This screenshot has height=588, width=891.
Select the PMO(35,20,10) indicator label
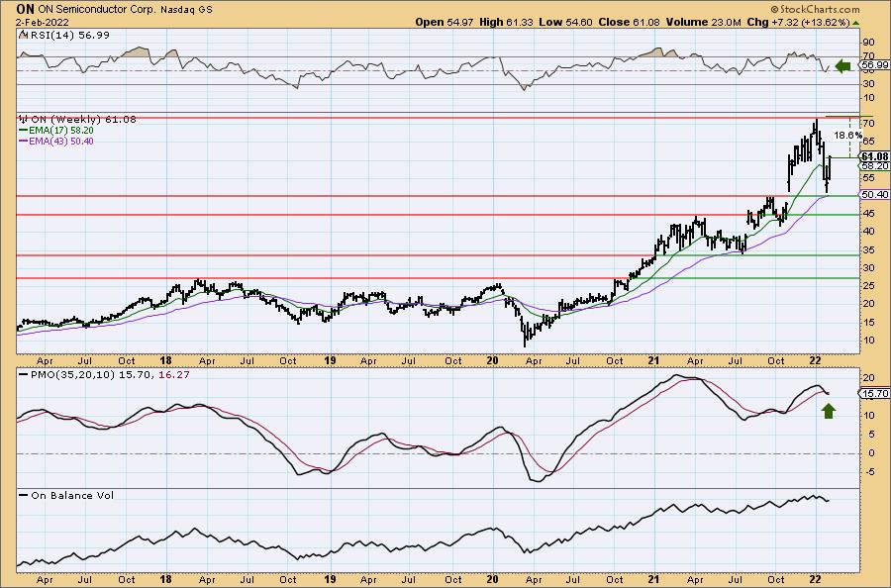tap(72, 375)
